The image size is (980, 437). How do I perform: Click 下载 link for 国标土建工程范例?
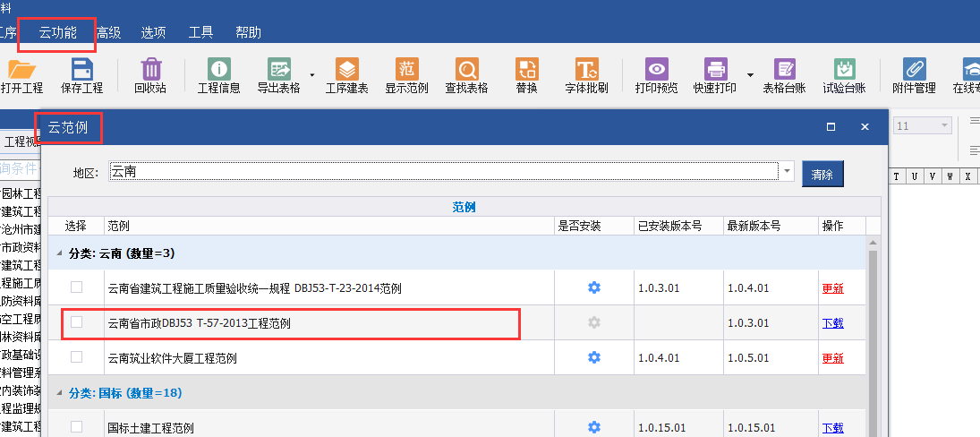pyautogui.click(x=832, y=428)
